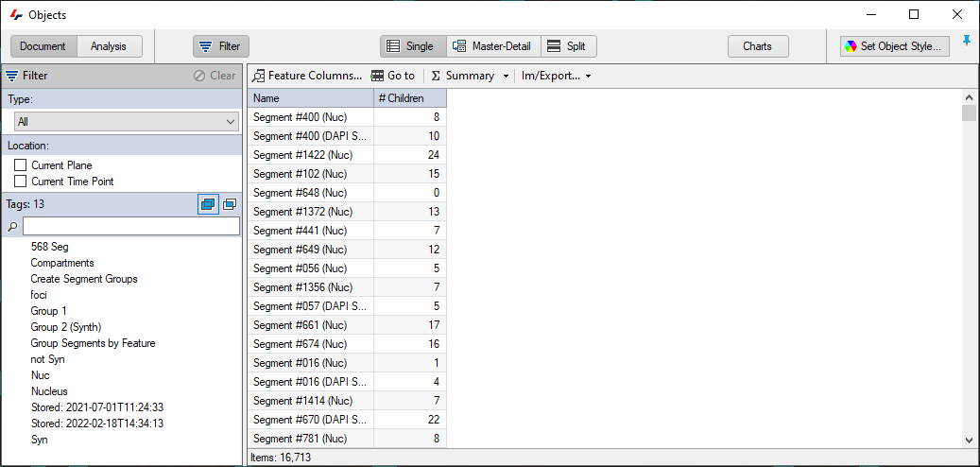Select the Nucleus tag
Viewport: 980px width, 467px height.
(x=49, y=391)
